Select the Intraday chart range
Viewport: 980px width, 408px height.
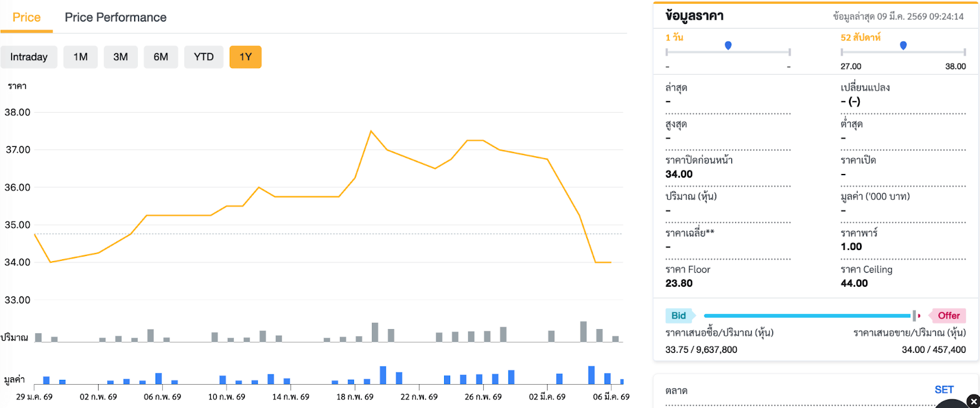[29, 57]
